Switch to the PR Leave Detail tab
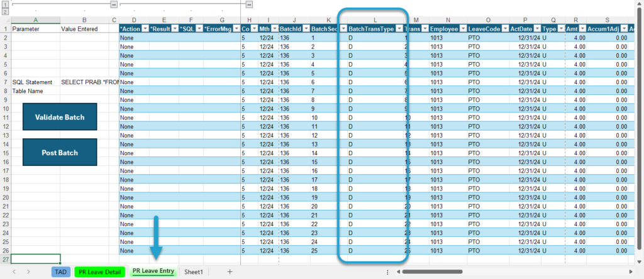Screen dimensions: 644x279 100,271
